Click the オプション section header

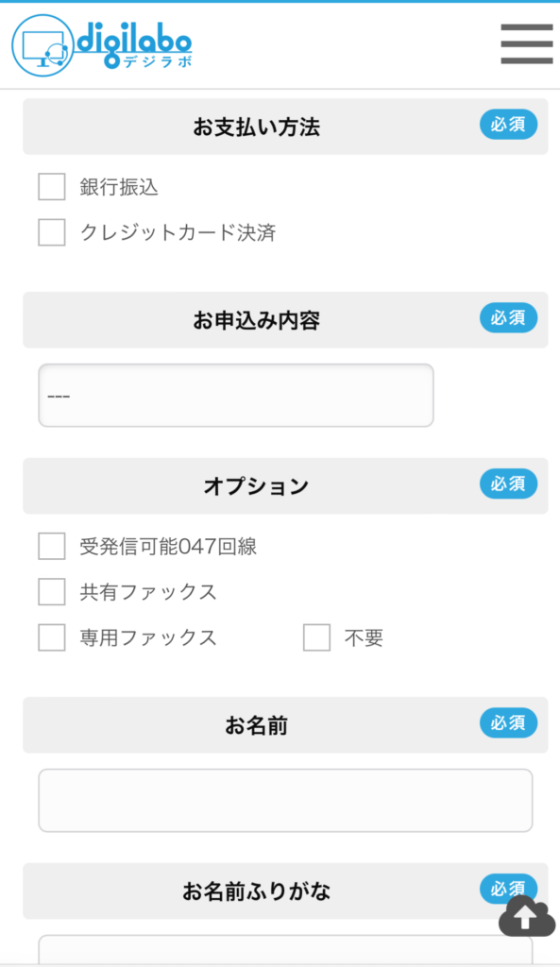pyautogui.click(x=285, y=486)
